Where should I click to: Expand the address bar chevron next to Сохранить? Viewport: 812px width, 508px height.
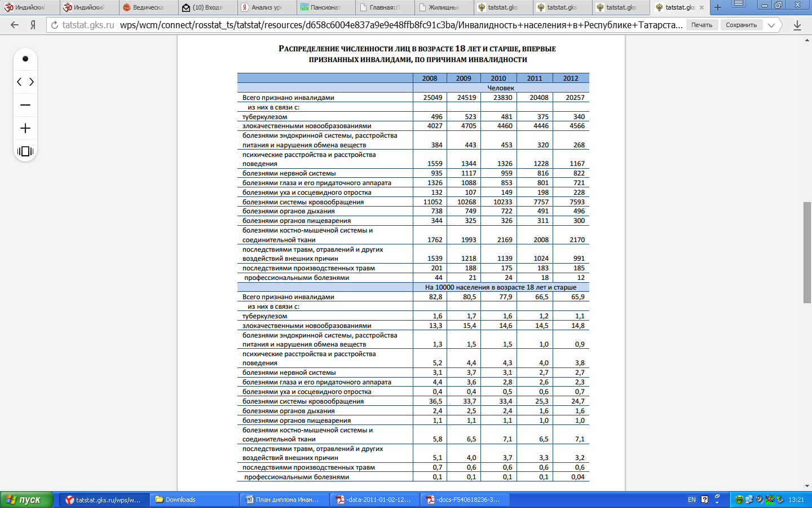(771, 25)
